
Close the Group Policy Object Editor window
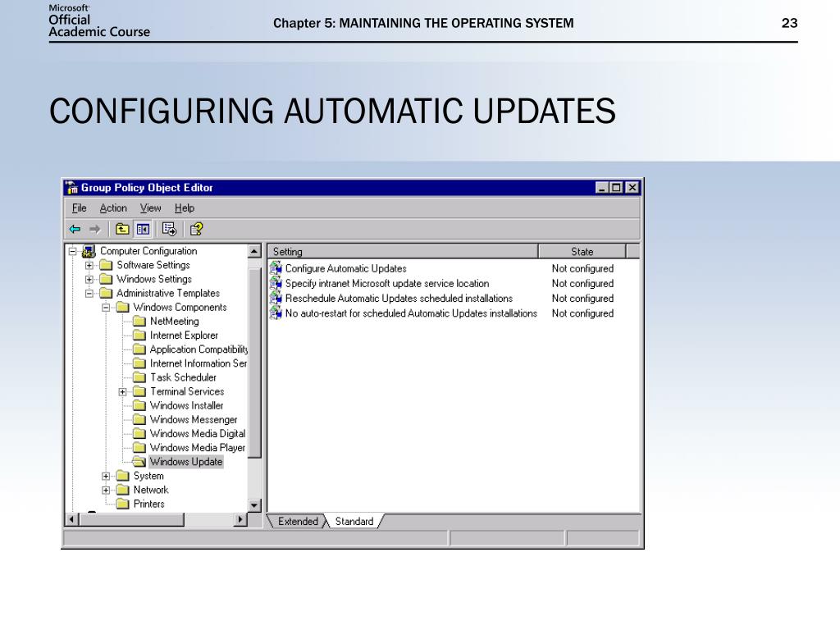(x=632, y=188)
